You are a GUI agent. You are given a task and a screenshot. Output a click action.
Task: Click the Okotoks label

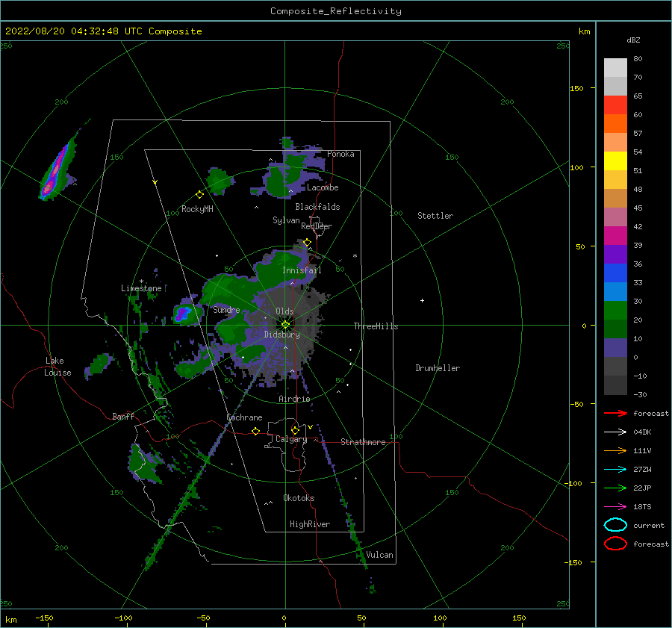299,498
